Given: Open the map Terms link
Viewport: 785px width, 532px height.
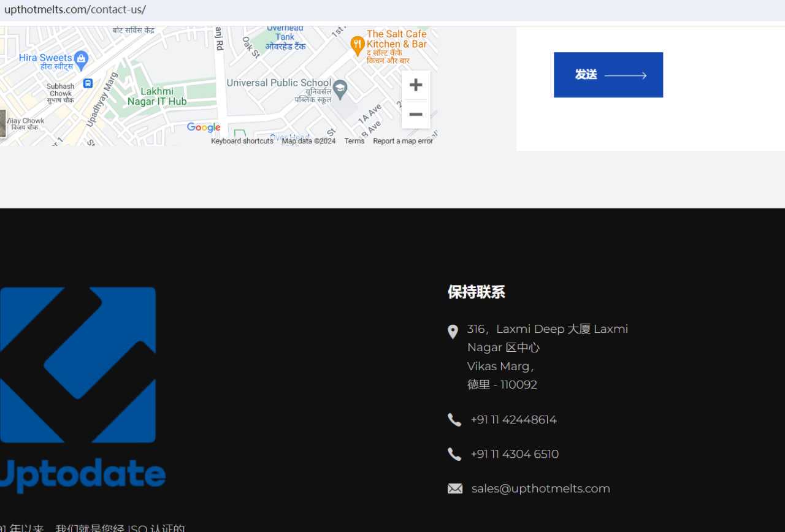Looking at the screenshot, I should coord(354,141).
